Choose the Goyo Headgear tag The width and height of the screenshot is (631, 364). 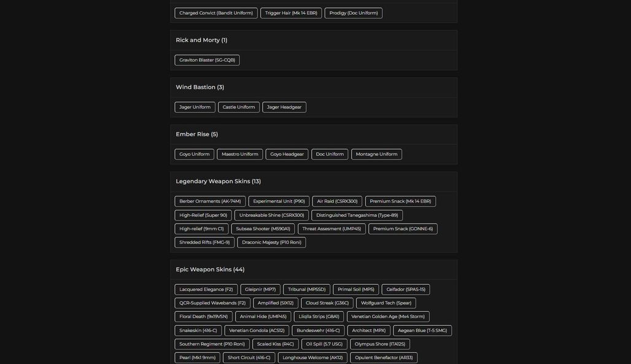[287, 154]
